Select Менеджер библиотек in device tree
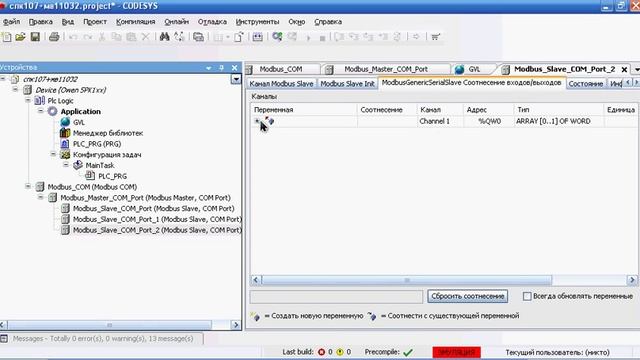The width and height of the screenshot is (640, 360). (x=108, y=133)
